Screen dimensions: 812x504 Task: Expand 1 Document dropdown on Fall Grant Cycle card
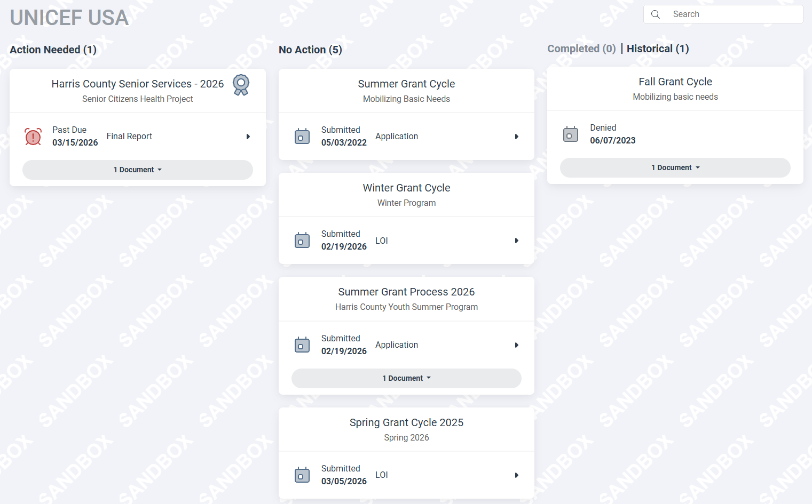(675, 167)
